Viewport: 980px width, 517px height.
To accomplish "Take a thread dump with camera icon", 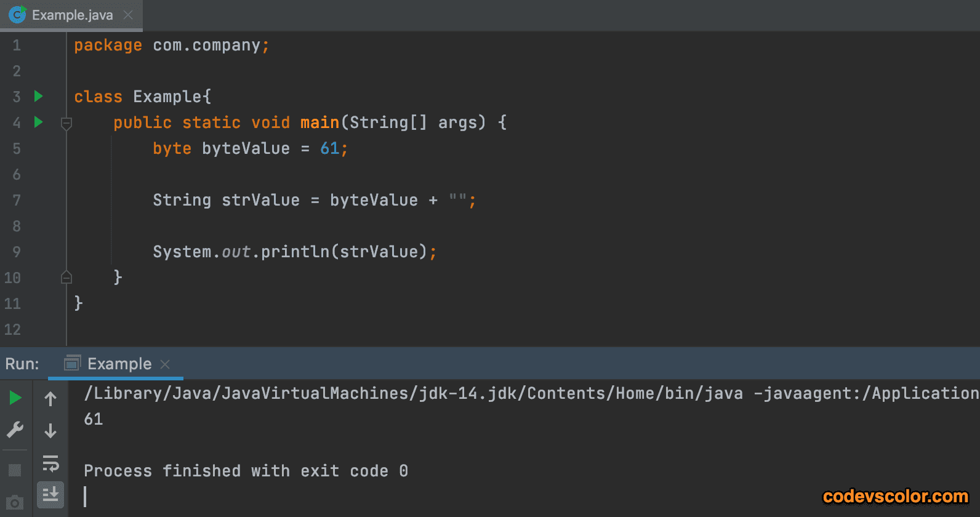I will [15, 503].
